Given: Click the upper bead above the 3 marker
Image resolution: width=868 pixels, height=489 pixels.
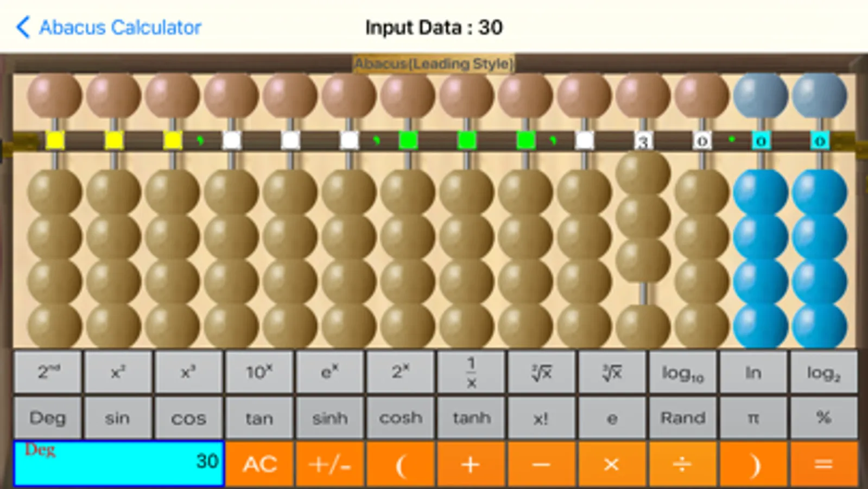Looking at the screenshot, I should click(x=643, y=96).
